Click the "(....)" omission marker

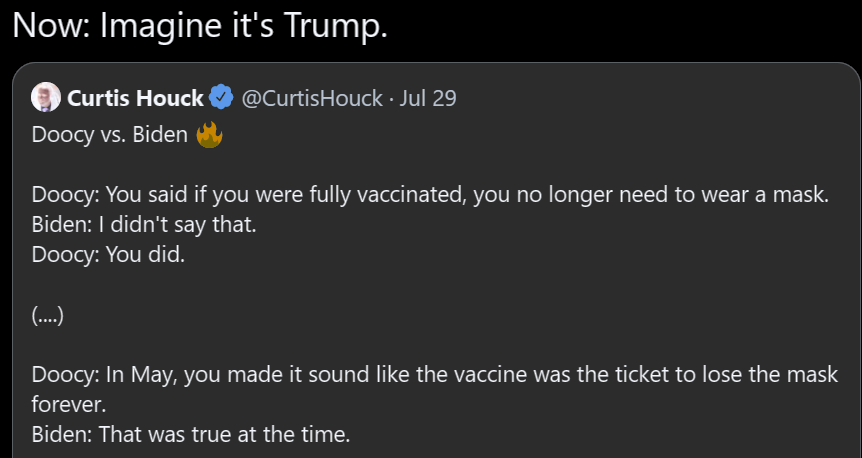48,316
